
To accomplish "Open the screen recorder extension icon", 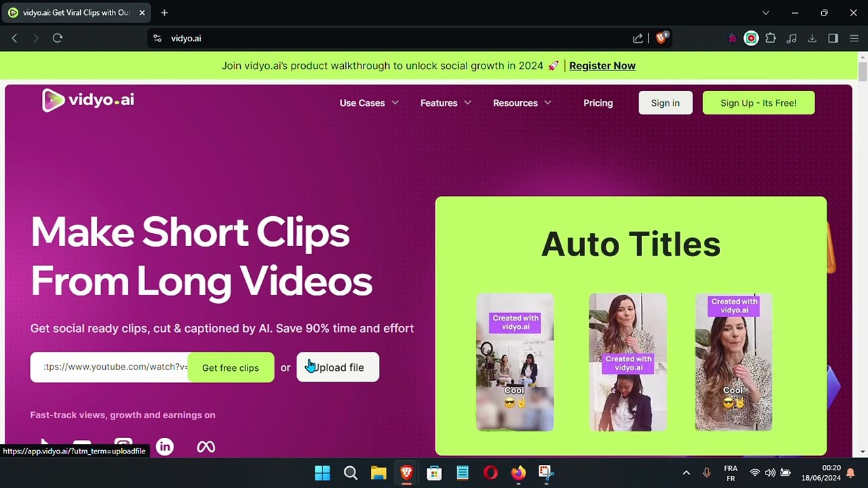I will (x=751, y=39).
